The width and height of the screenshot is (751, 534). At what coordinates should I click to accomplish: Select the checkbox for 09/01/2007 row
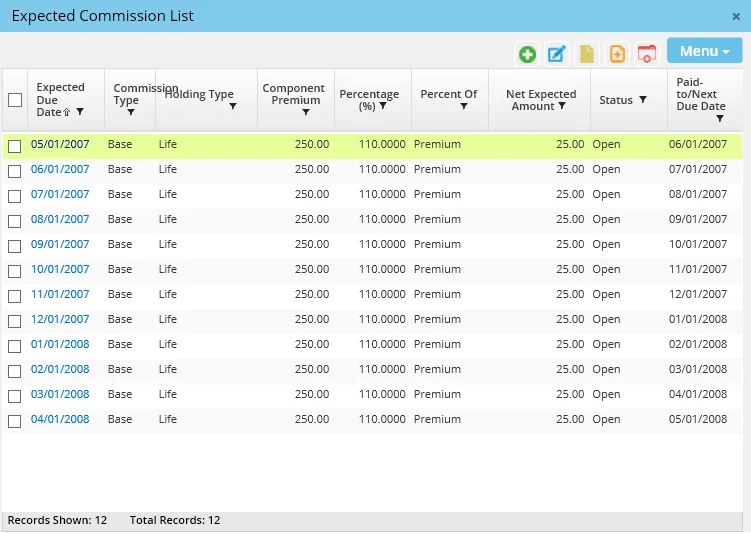coord(15,246)
